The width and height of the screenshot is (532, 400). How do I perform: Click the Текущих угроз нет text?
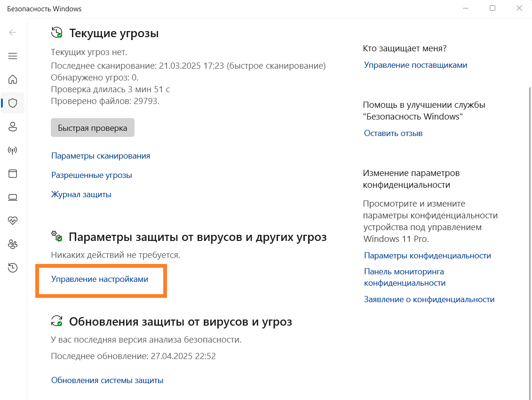coord(89,52)
